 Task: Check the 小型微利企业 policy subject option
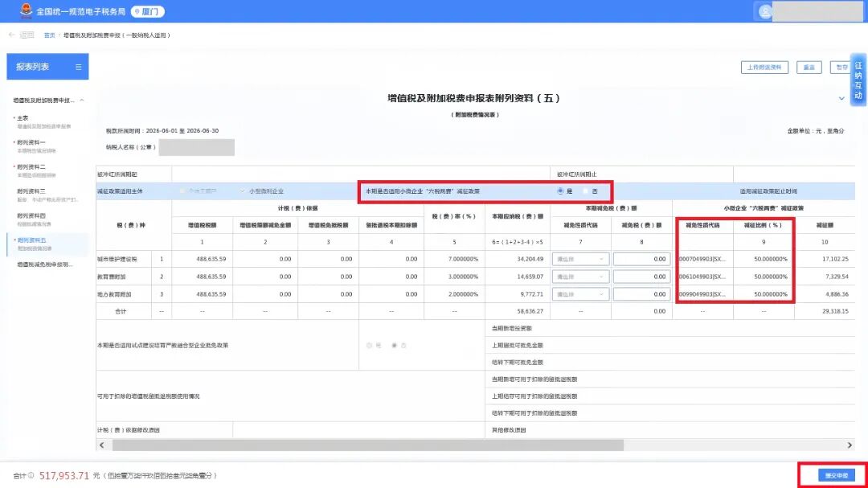click(243, 191)
